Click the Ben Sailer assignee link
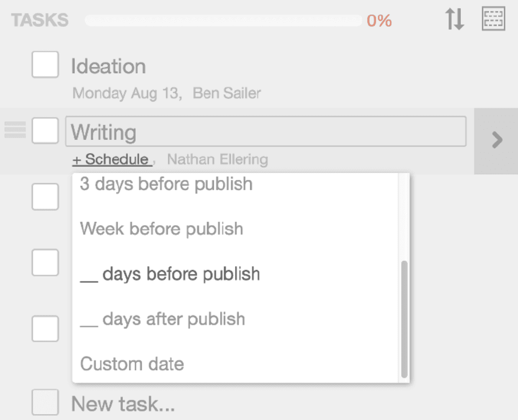518x420 pixels. click(x=227, y=93)
